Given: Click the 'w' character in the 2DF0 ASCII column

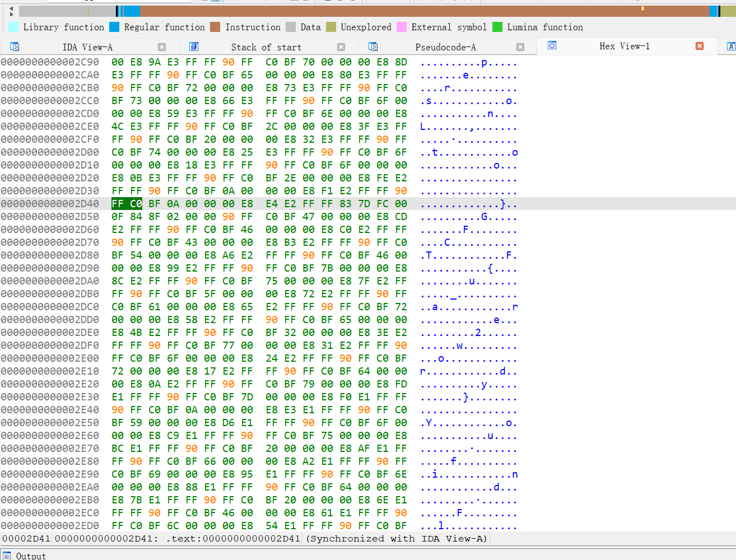Looking at the screenshot, I should tap(459, 346).
